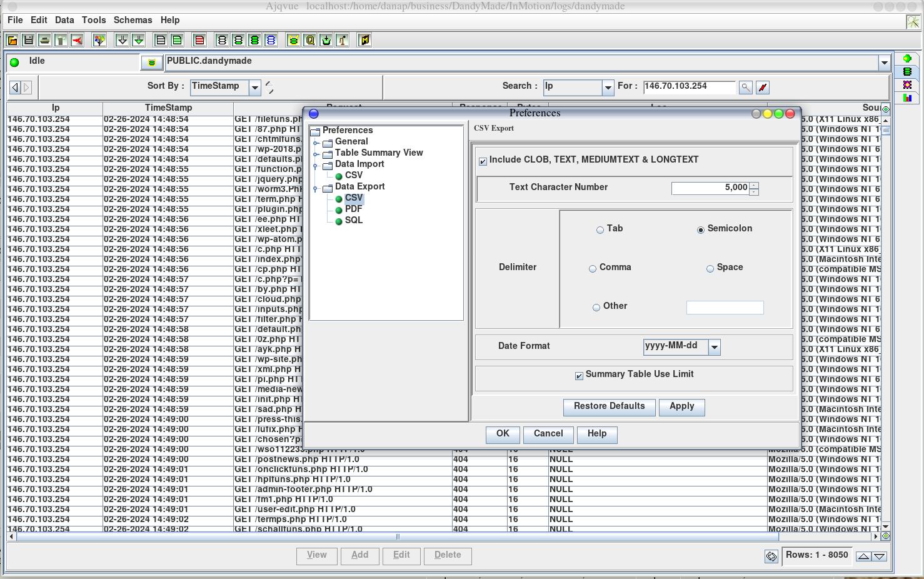This screenshot has width=924, height=579.
Task: Click the open folder toolbar icon
Action: tap(12, 41)
